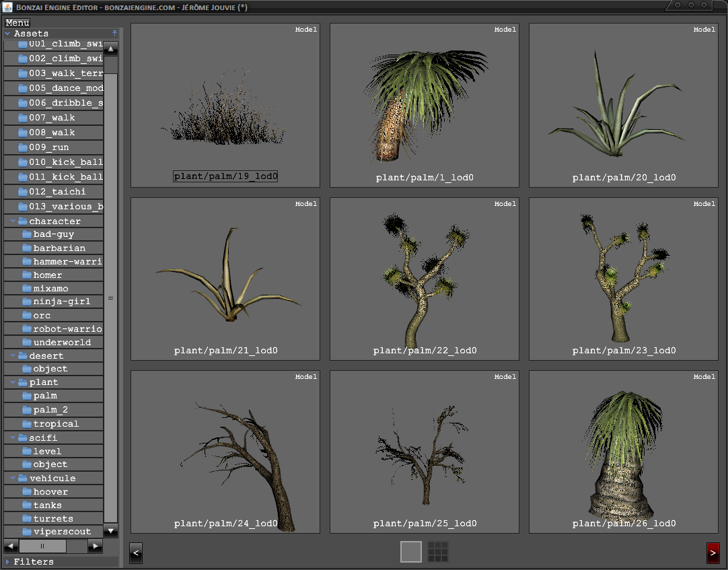Collapse the plant folder tree
Viewport: 728px width, 570px height.
coord(13,382)
